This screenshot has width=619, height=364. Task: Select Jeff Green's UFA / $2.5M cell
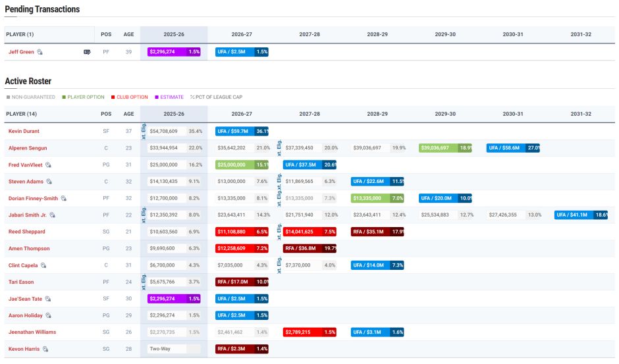pyautogui.click(x=242, y=52)
